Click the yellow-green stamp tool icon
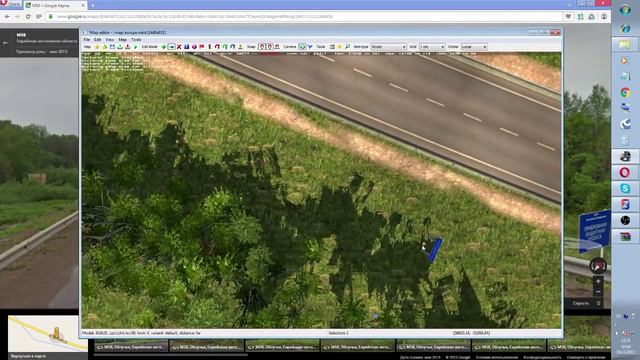The image size is (640, 360). pos(240,47)
